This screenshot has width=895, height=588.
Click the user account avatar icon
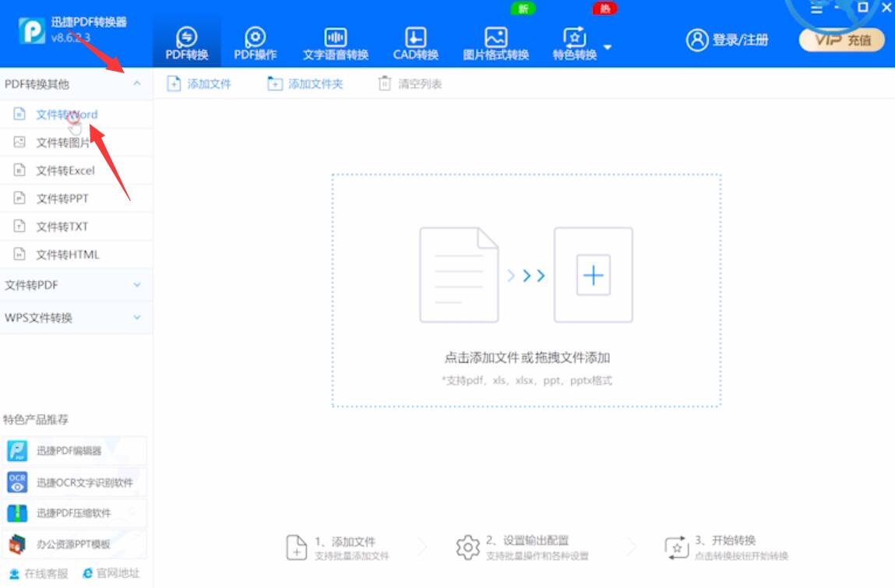[x=697, y=40]
